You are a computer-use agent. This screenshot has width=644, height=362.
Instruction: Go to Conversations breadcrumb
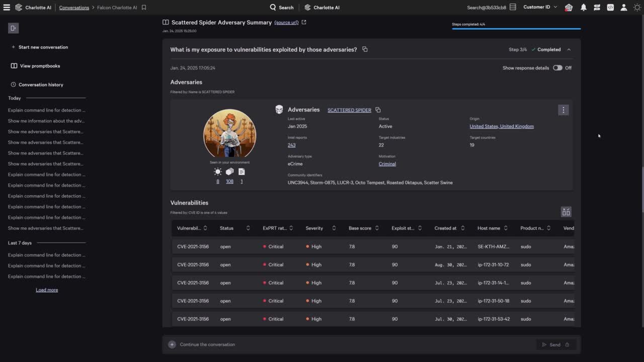click(x=74, y=8)
